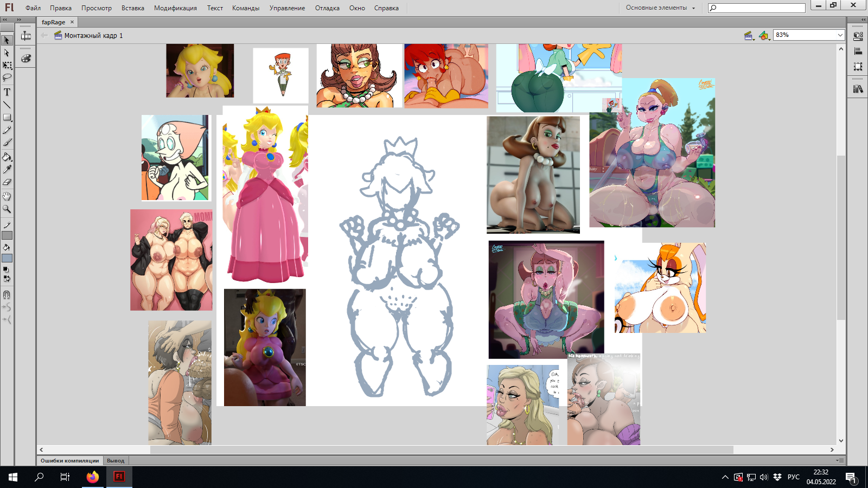868x488 pixels.
Task: Open Windows taskbar search
Action: click(39, 477)
